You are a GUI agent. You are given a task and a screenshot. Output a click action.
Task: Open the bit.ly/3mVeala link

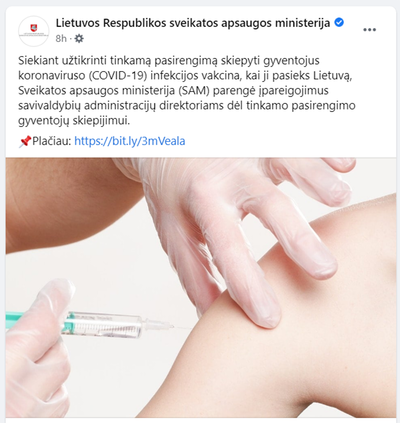pyautogui.click(x=130, y=141)
